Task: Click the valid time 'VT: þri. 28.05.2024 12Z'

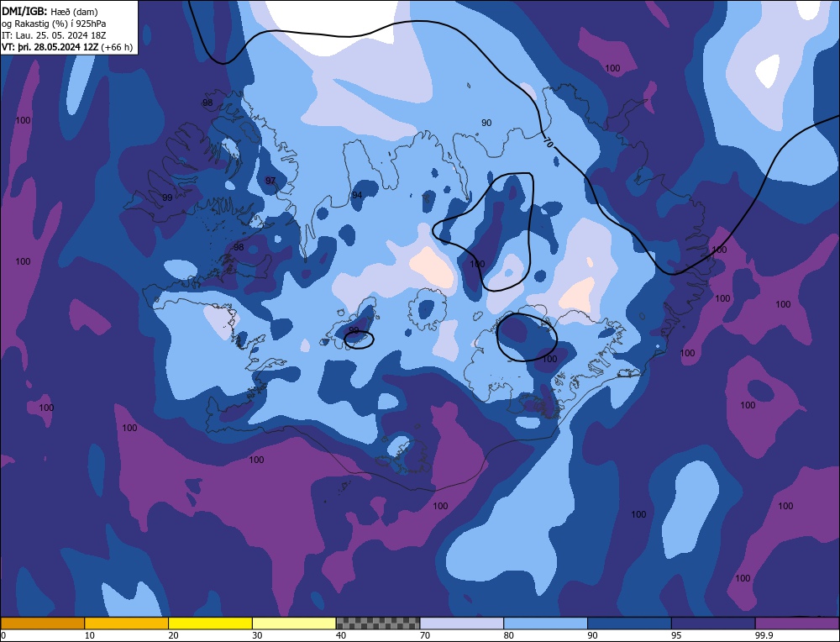Action: click(x=50, y=47)
